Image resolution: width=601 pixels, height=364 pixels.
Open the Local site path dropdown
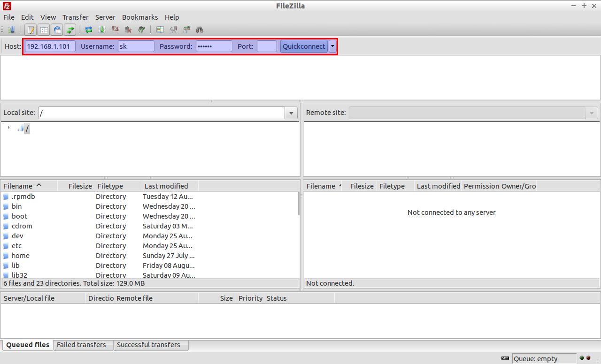292,113
